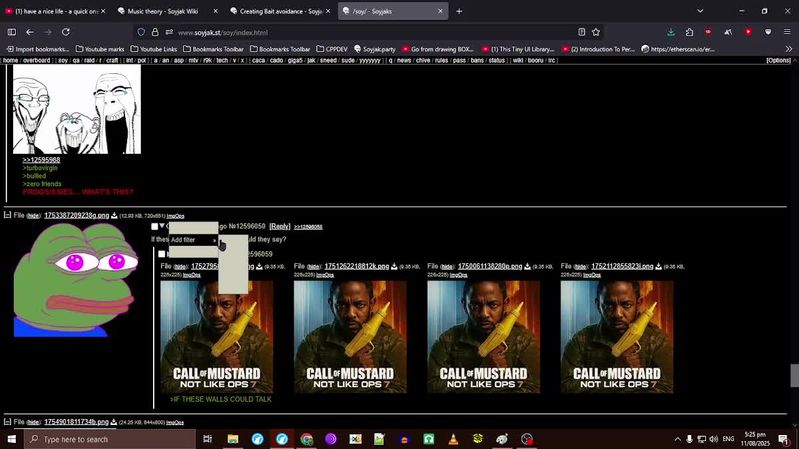Open the post menu arrow beside the checkbox

[162, 227]
